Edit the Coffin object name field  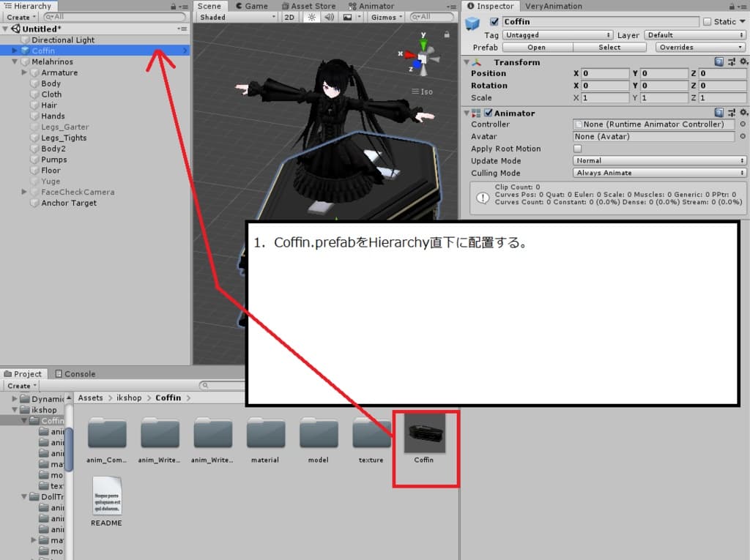[x=601, y=21]
